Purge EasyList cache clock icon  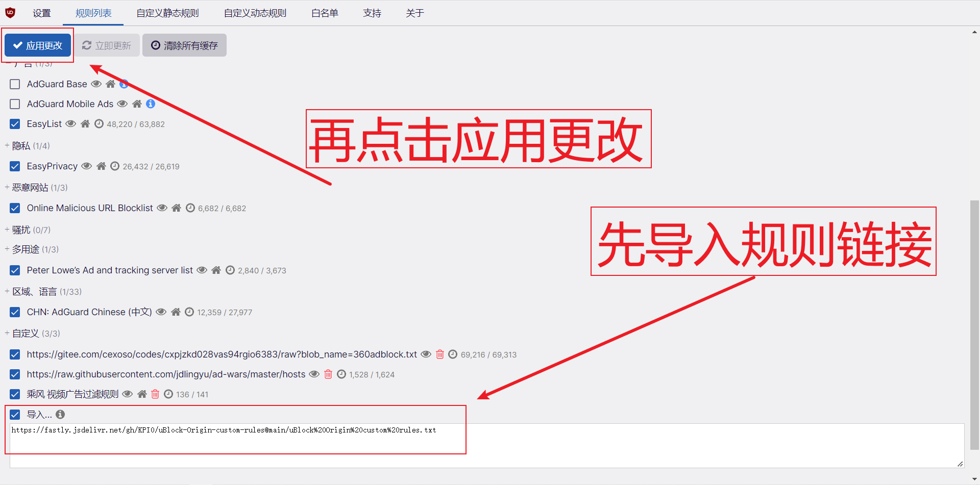click(99, 124)
